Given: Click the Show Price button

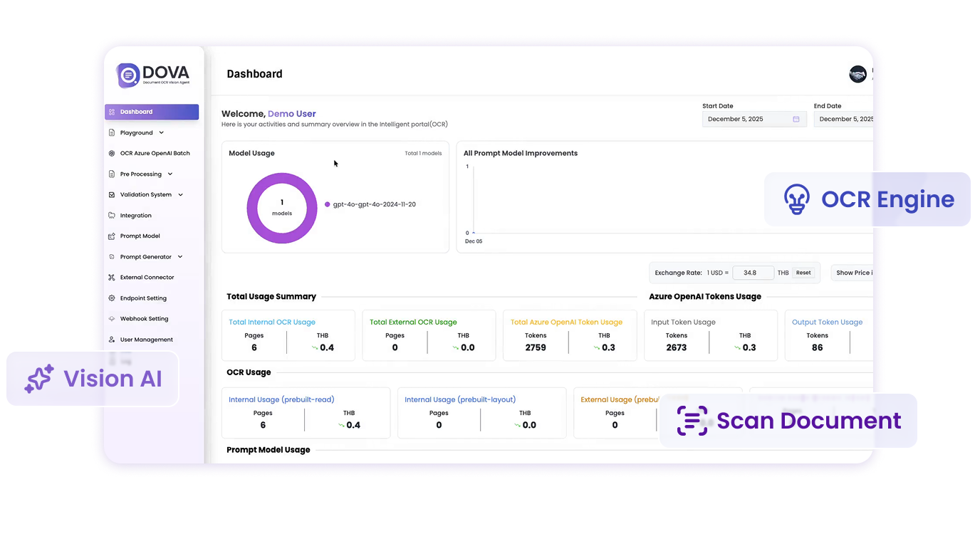Looking at the screenshot, I should click(x=853, y=273).
